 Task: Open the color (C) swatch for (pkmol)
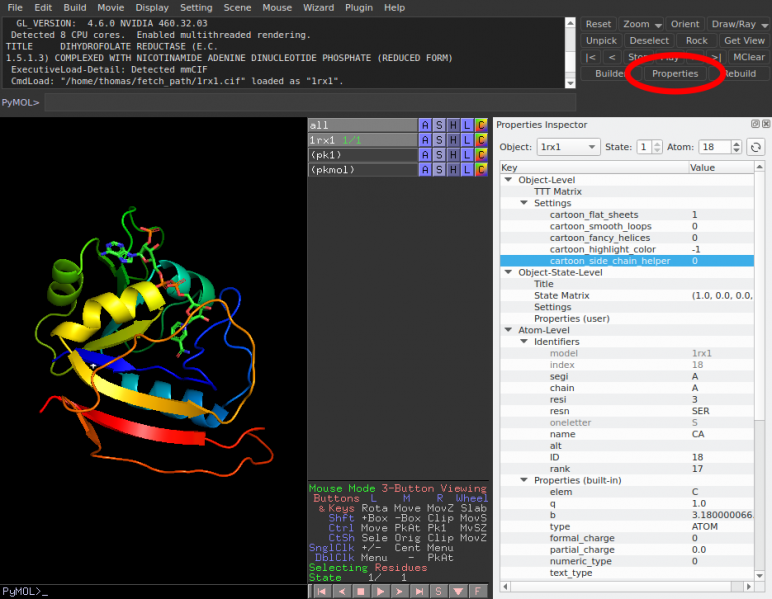[x=481, y=171]
